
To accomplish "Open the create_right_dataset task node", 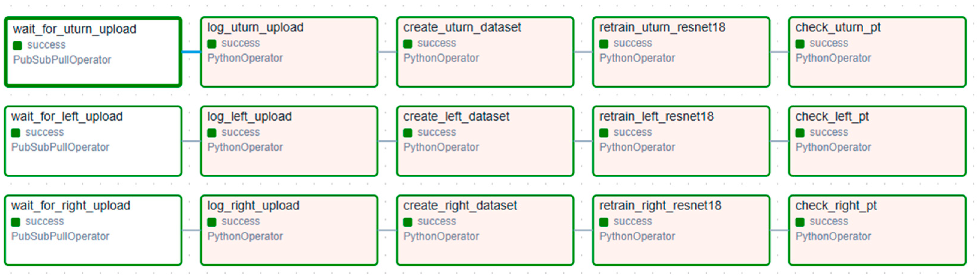I will [485, 230].
